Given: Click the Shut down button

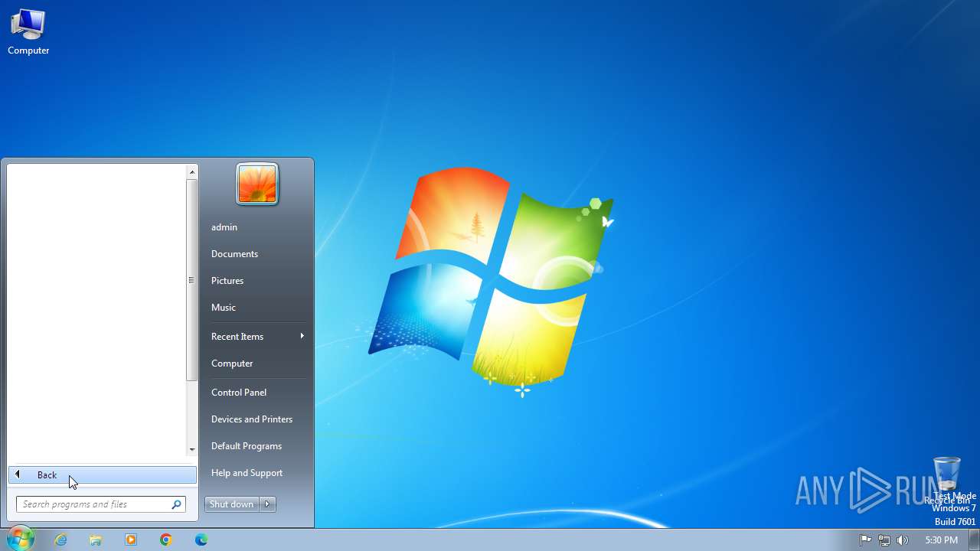Looking at the screenshot, I should pos(232,504).
